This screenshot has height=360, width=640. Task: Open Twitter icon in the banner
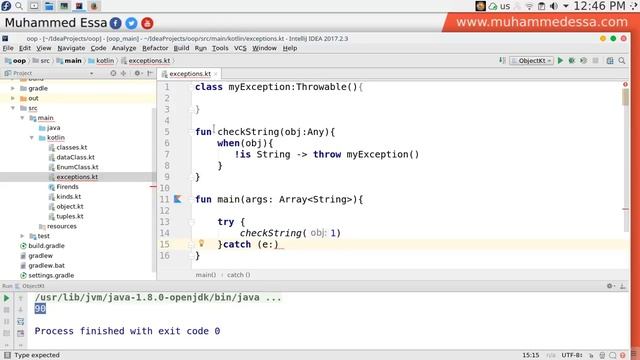[131, 23]
